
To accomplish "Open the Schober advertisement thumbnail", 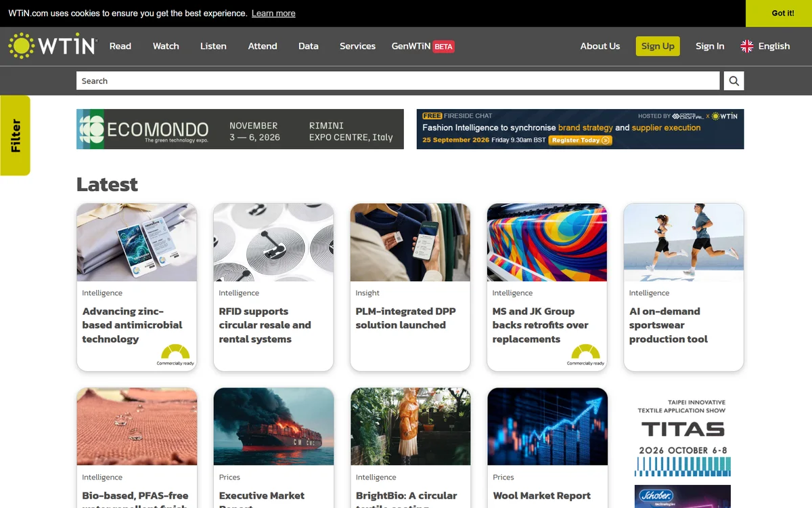I will (x=683, y=496).
